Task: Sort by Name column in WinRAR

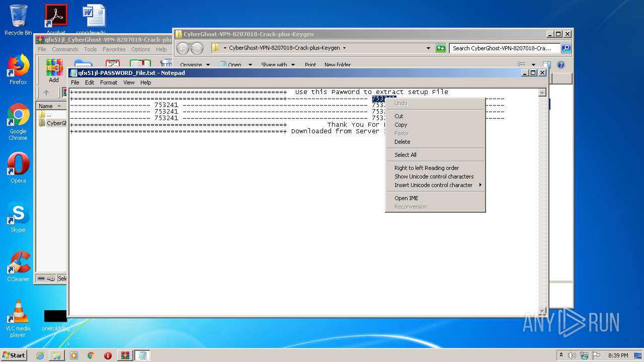Action: [51, 106]
